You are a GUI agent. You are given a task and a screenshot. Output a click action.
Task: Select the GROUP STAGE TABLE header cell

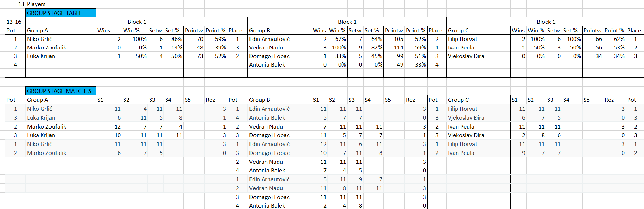click(x=61, y=13)
